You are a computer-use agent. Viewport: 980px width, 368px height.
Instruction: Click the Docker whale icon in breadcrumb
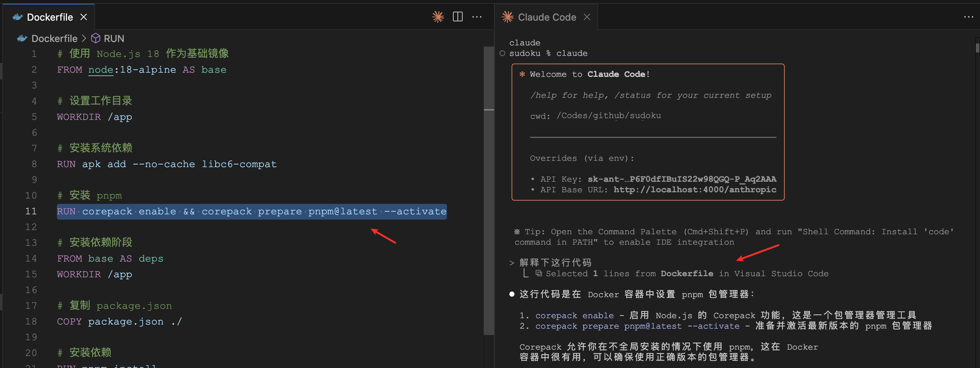[x=22, y=38]
